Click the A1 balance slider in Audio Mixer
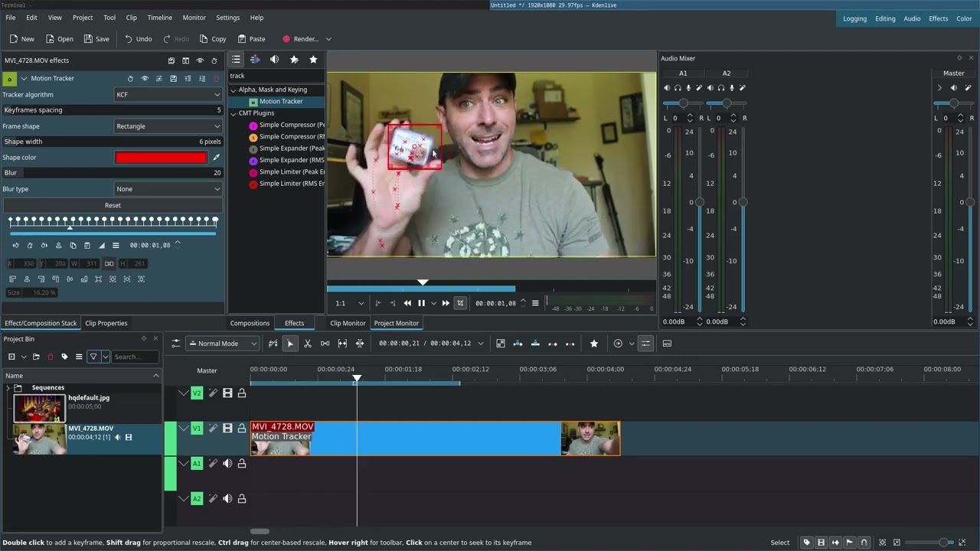Screen dimensions: 980x551 [684, 103]
